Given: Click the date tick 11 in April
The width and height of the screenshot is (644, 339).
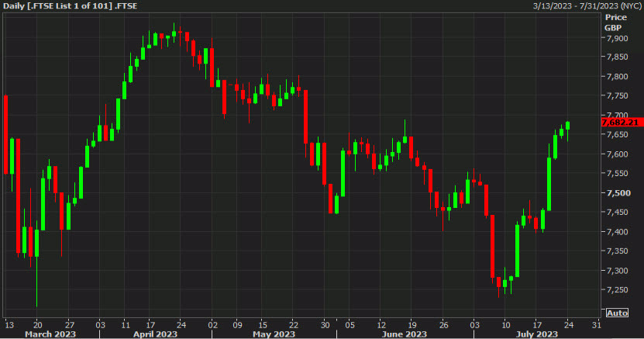Looking at the screenshot, I should click(126, 325).
